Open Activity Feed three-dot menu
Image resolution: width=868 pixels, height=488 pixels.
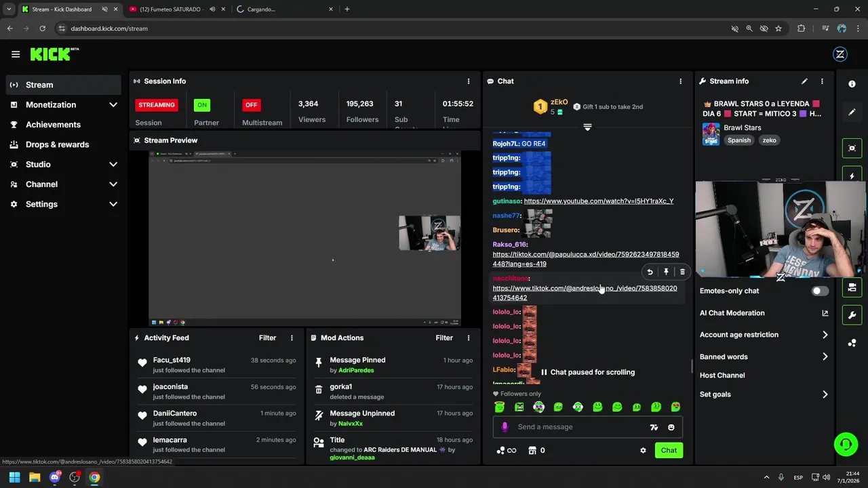(x=292, y=338)
